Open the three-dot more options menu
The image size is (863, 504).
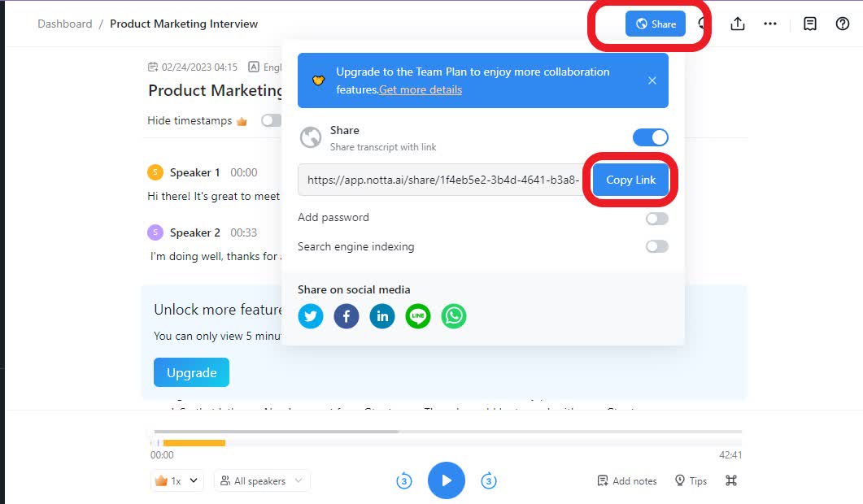pyautogui.click(x=770, y=24)
